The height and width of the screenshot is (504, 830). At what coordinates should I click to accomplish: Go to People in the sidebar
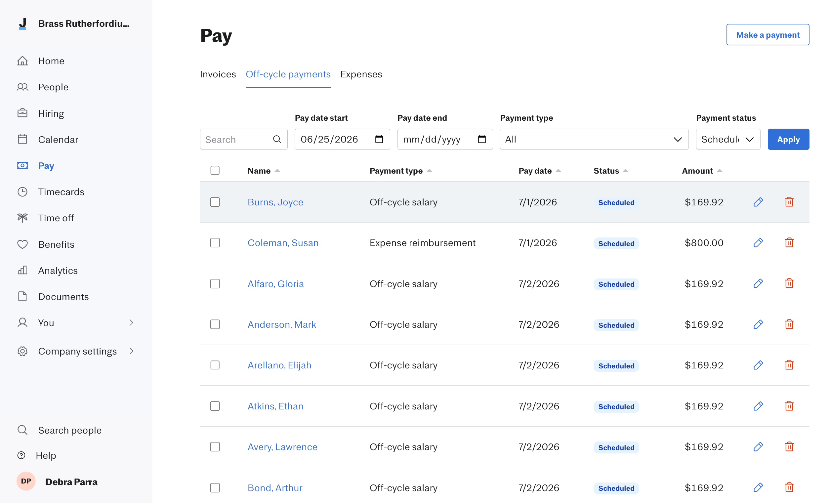[53, 87]
